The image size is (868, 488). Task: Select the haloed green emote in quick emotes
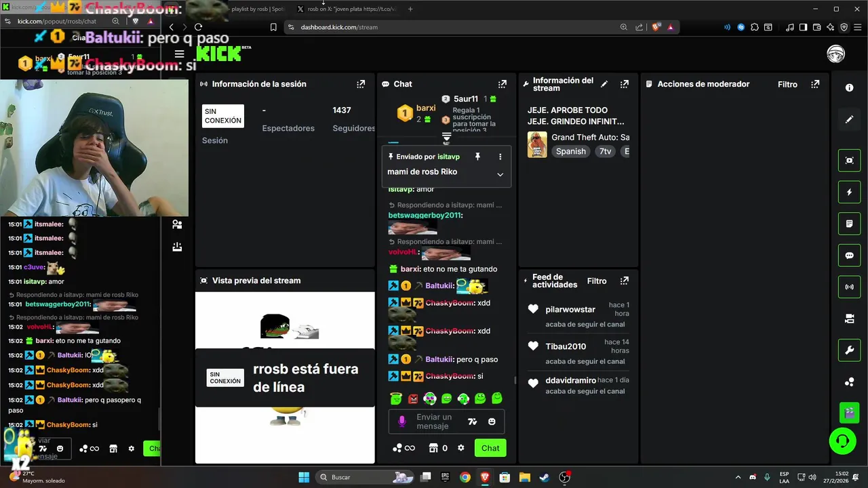pyautogui.click(x=396, y=399)
